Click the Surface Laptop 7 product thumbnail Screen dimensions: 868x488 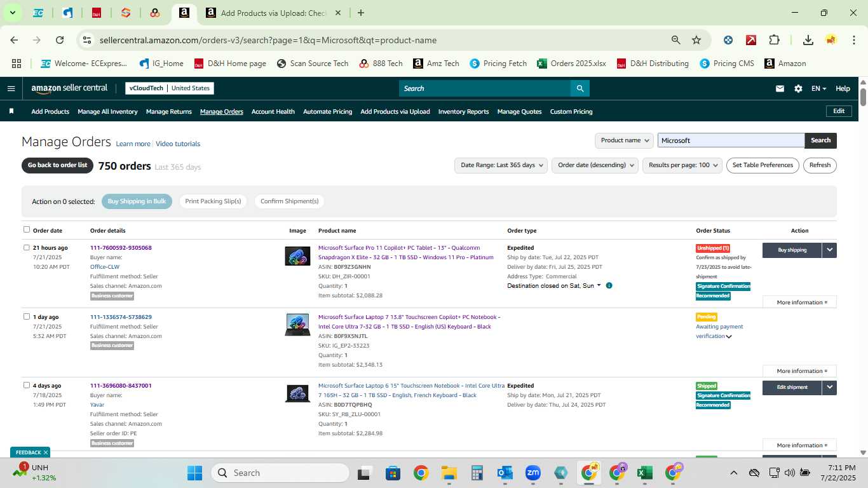pos(297,325)
